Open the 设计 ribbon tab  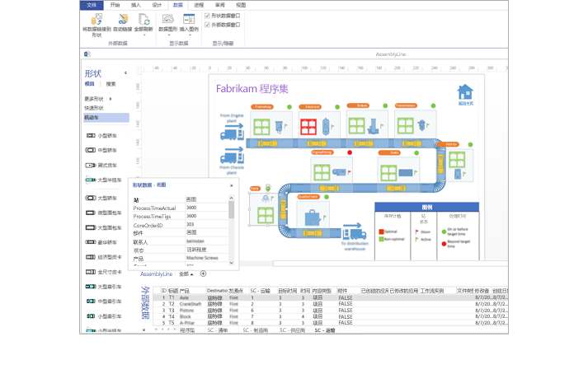[x=157, y=5]
